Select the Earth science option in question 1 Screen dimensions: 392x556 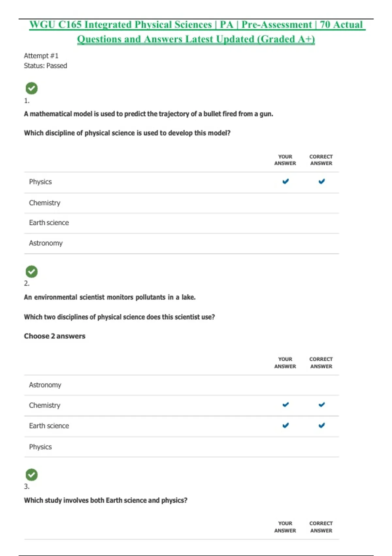click(x=49, y=223)
